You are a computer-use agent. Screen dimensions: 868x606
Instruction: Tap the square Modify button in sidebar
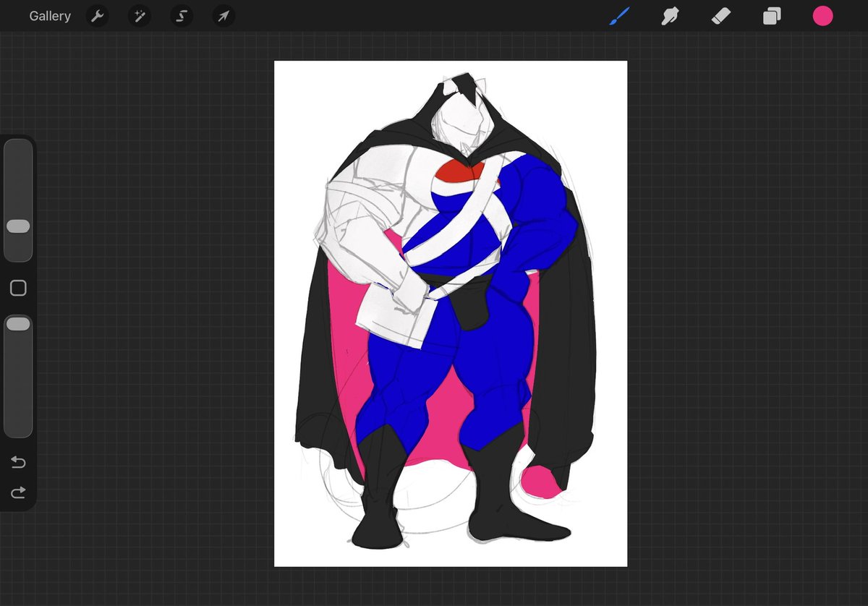[x=18, y=289]
